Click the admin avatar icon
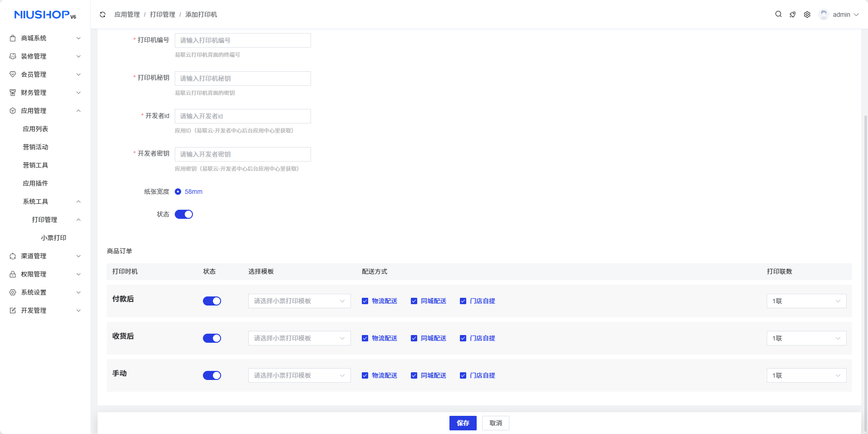This screenshot has height=434, width=868. [824, 15]
